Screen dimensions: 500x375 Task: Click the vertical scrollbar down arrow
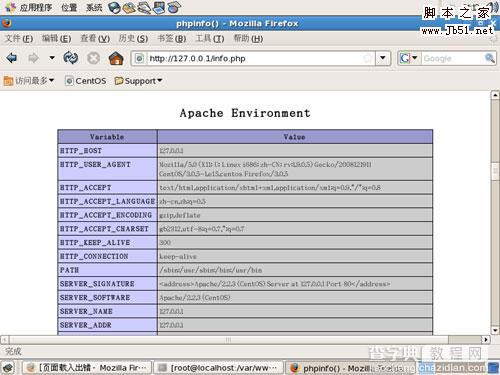495,330
